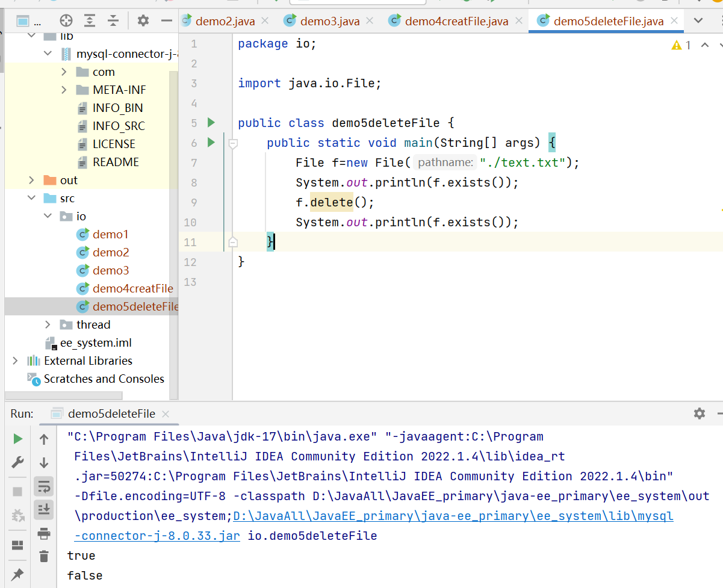Show hidden editor tabs dropdown
Image resolution: width=723 pixels, height=588 pixels.
(698, 20)
